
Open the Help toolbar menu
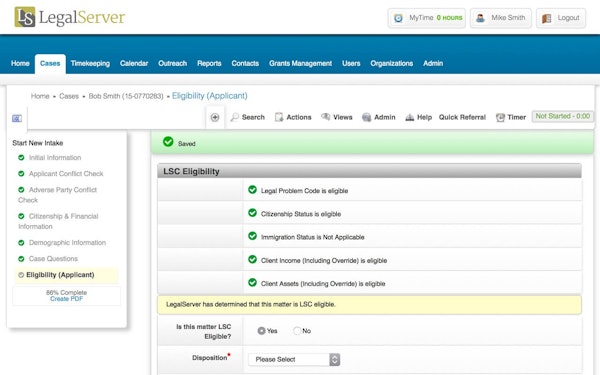(x=418, y=117)
